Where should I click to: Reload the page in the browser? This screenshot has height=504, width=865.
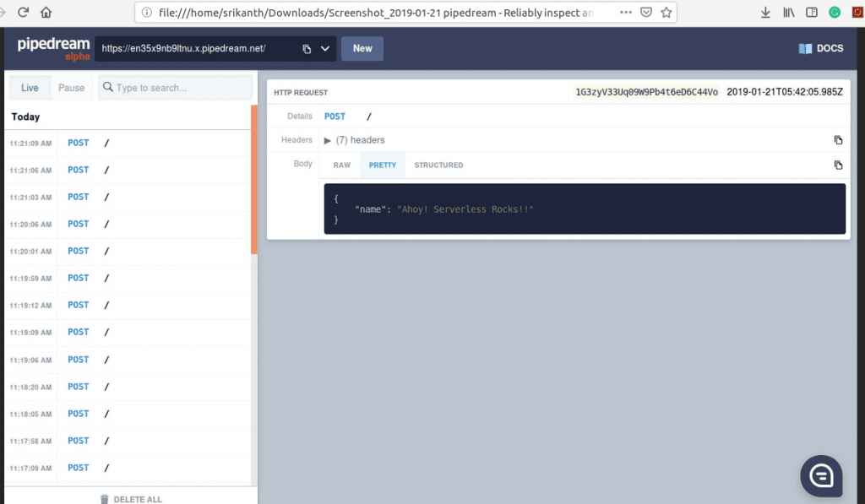pos(23,13)
